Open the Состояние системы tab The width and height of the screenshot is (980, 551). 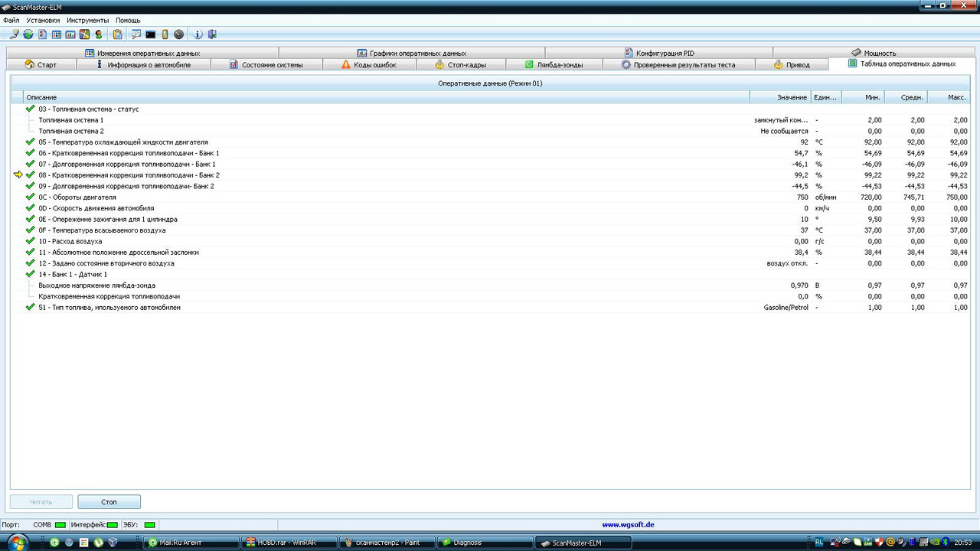pos(266,65)
